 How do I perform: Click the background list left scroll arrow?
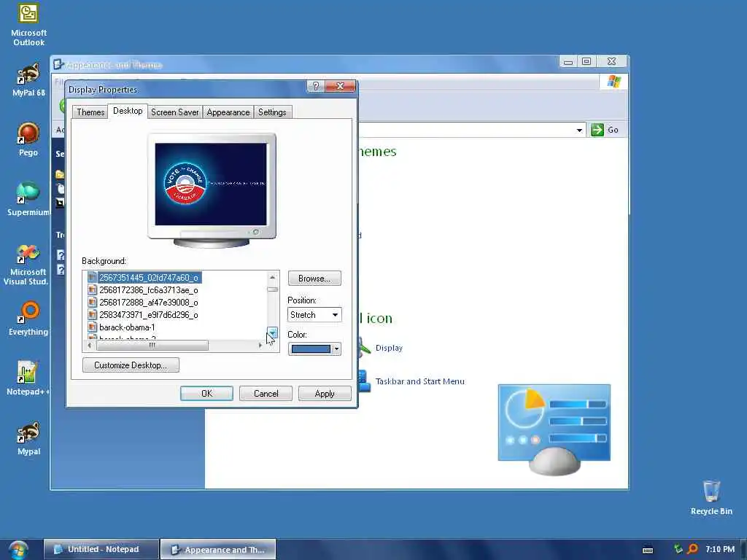[x=90, y=345]
